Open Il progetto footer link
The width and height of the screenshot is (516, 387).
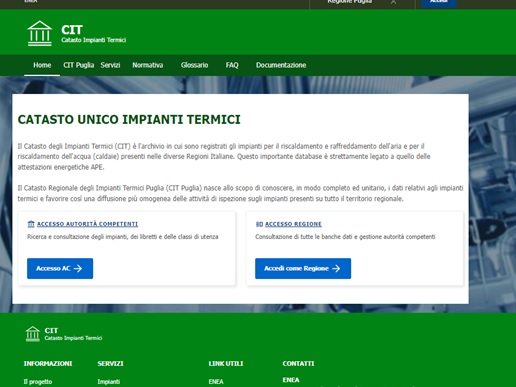tap(38, 382)
